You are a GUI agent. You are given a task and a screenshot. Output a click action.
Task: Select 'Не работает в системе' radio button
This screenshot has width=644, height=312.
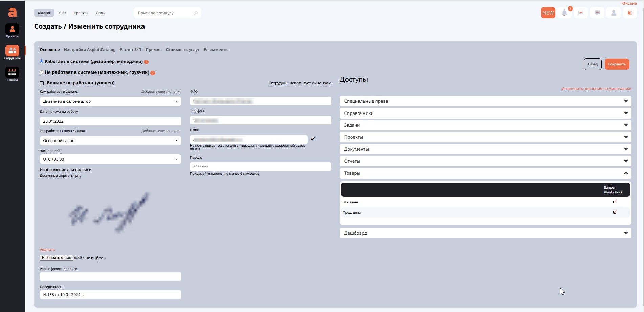coord(42,72)
